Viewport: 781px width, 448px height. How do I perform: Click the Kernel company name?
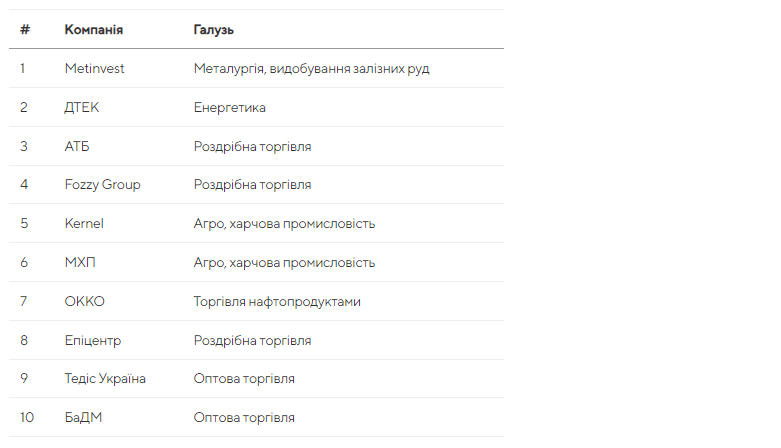point(84,224)
